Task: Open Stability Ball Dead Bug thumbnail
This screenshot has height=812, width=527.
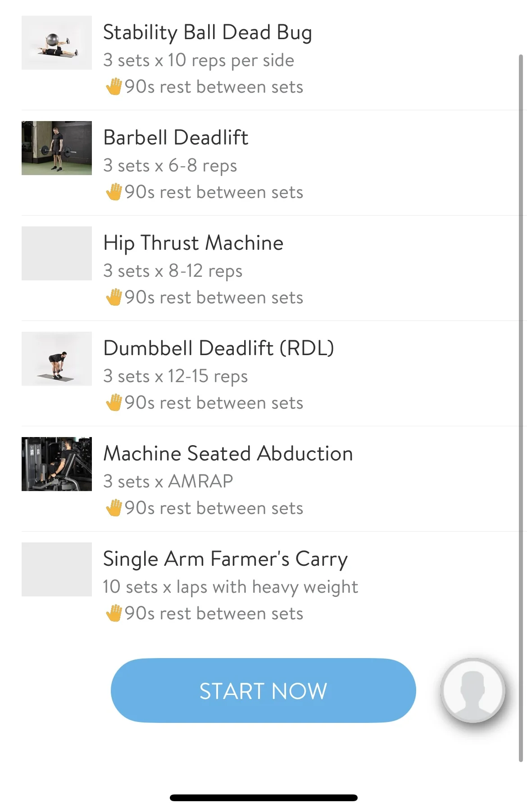Action: coord(57,43)
